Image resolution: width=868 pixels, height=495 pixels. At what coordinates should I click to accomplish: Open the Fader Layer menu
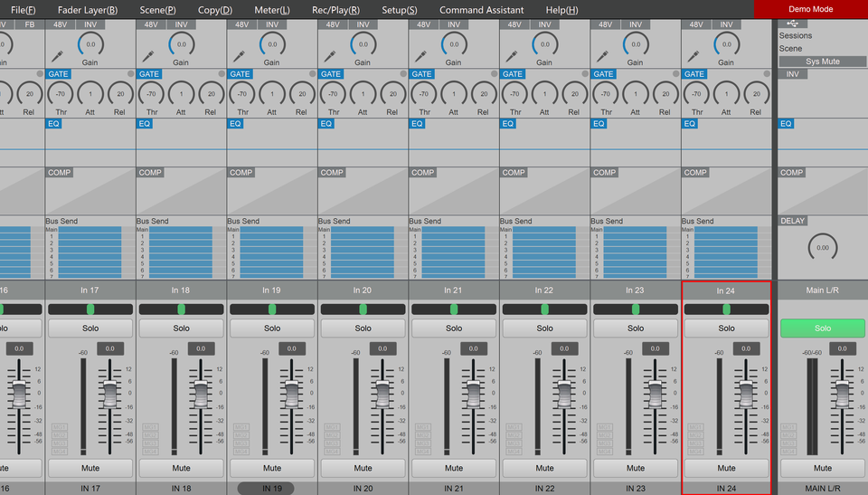click(x=87, y=10)
